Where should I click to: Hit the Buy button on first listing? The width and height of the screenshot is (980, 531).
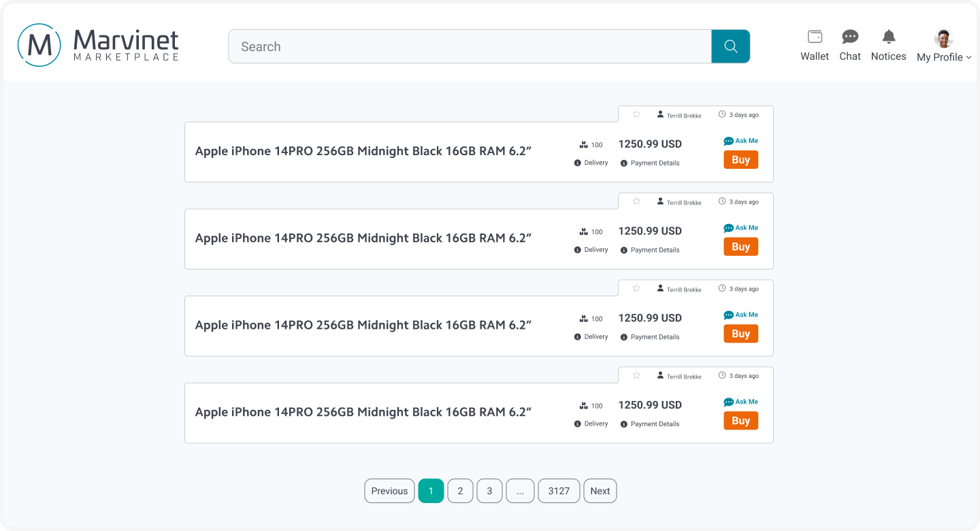click(x=740, y=160)
